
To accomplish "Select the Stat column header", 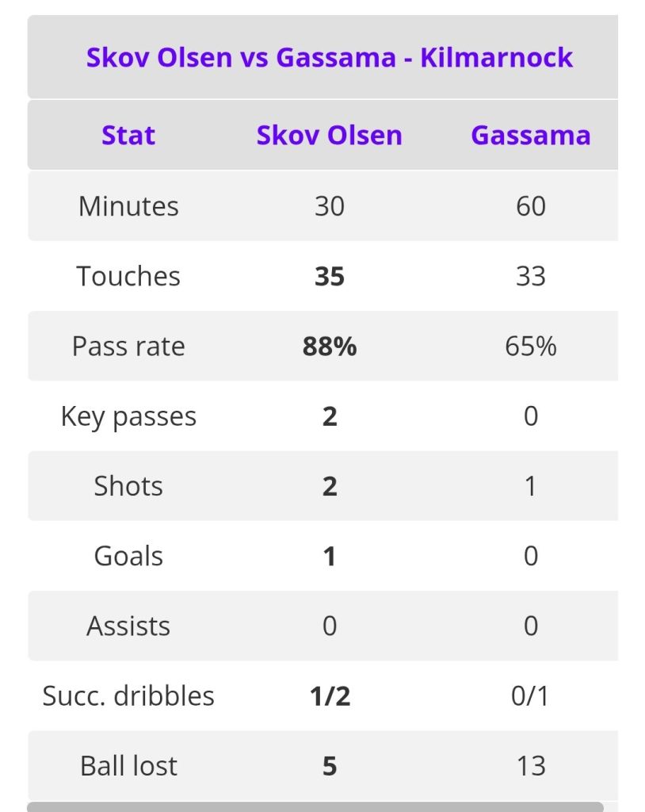I will tap(128, 135).
